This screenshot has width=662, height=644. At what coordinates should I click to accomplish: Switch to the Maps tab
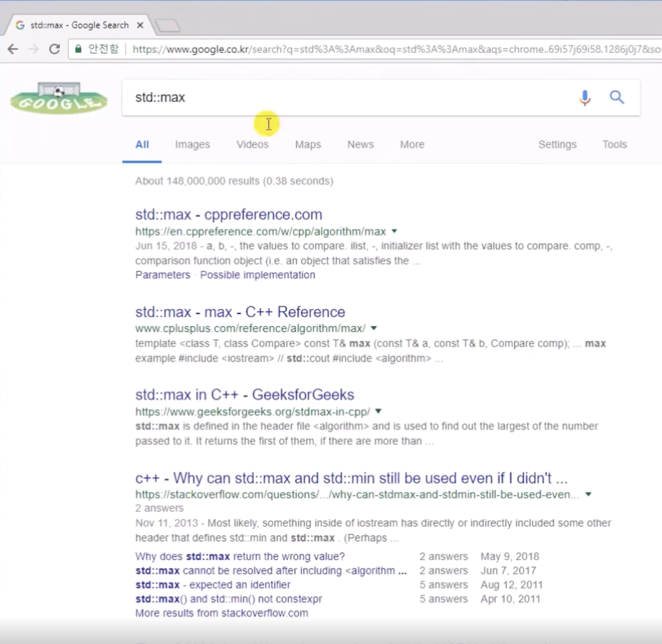click(308, 145)
